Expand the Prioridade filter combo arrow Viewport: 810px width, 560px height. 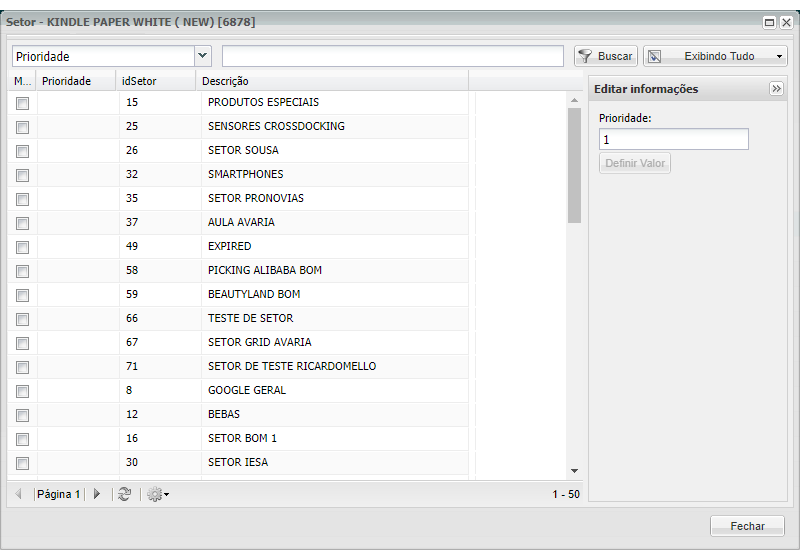point(202,56)
